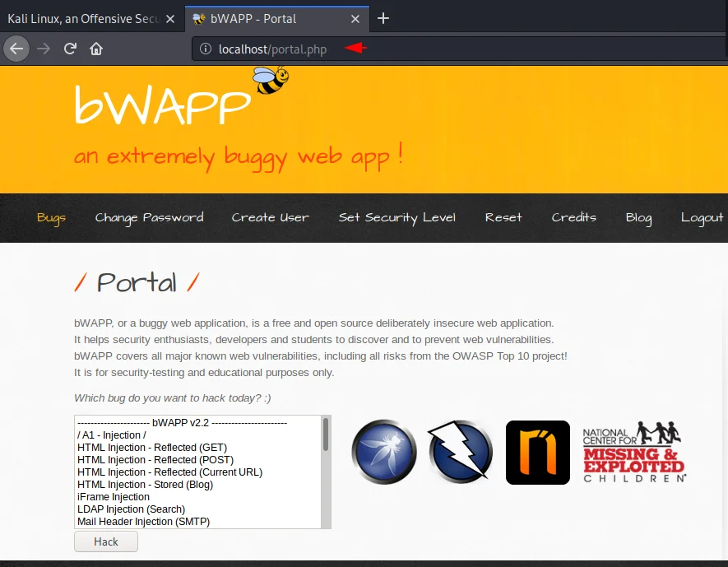View the Credits page

(574, 217)
